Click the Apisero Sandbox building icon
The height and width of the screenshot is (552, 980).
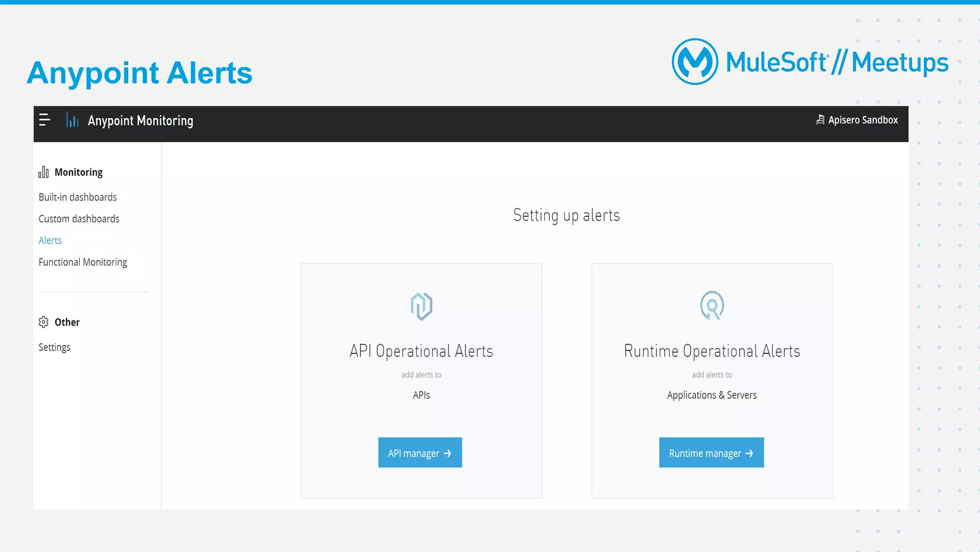tap(820, 120)
